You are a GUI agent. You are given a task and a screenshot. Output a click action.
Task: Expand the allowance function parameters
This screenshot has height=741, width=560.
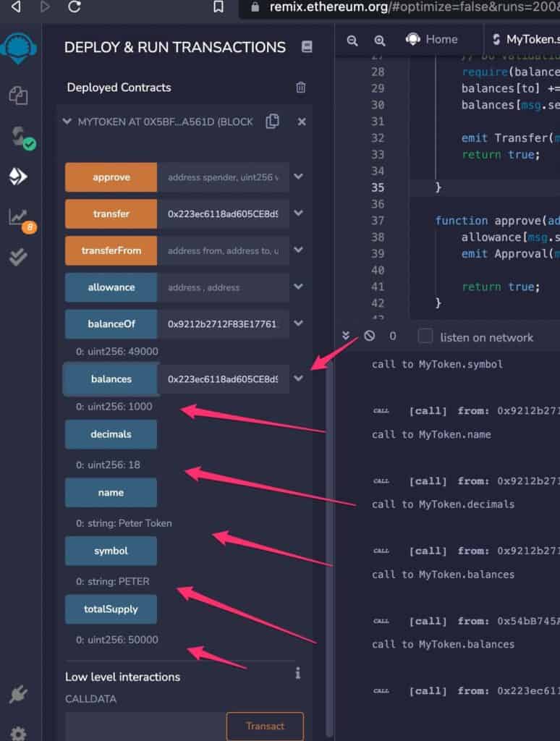click(x=298, y=287)
